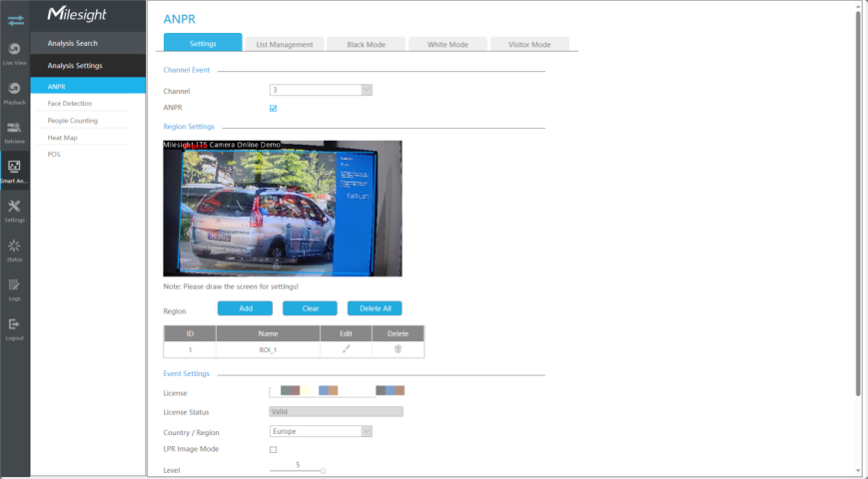Open Analysis Settings menu

point(88,65)
